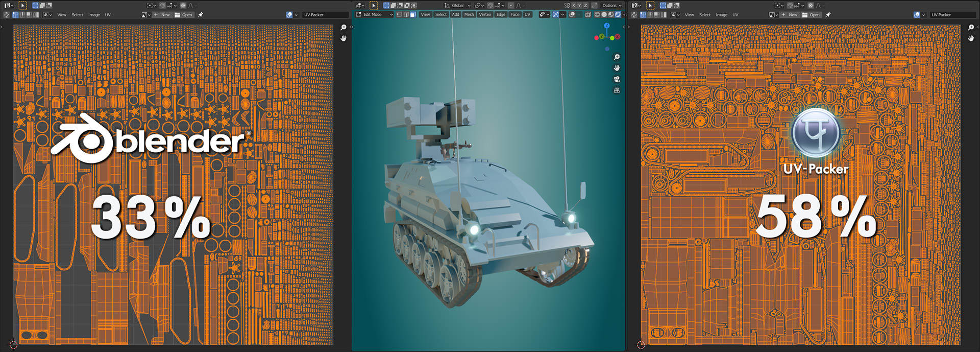Viewport: 980px width, 352px height.
Task: Open Global transform orientation dropdown
Action: coord(458,5)
